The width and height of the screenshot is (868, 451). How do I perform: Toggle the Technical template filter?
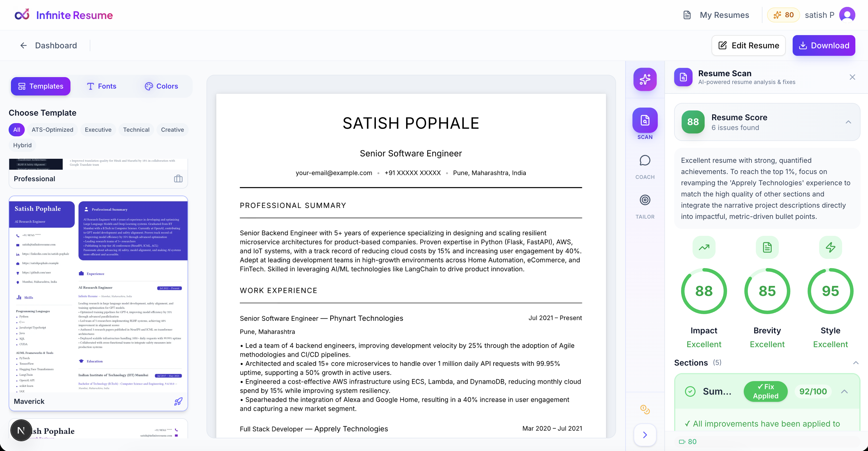(x=136, y=129)
